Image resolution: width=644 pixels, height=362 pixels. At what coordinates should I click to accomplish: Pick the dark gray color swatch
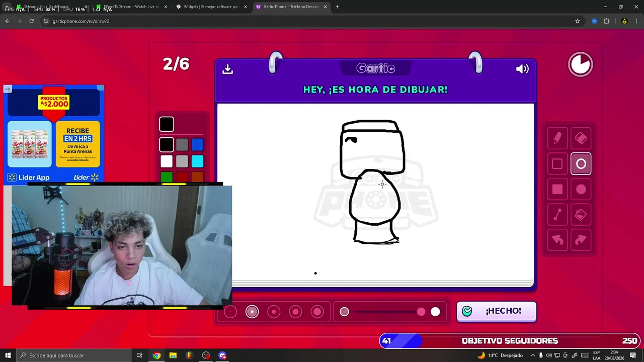click(x=182, y=145)
